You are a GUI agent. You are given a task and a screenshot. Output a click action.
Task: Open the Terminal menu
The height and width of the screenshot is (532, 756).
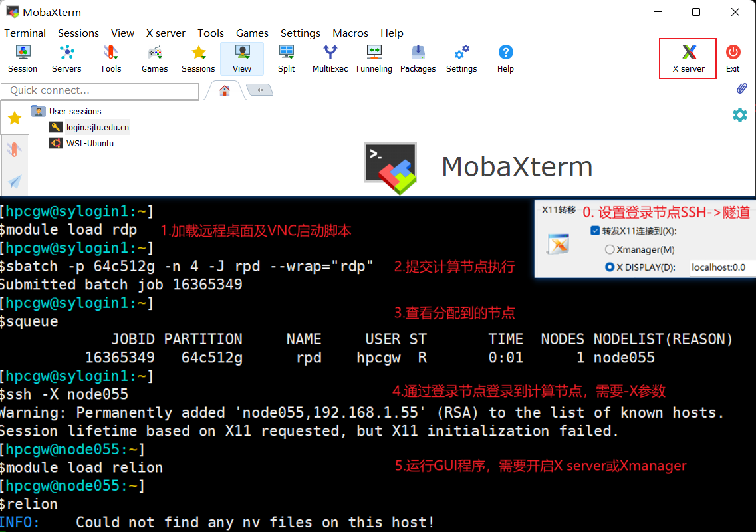pyautogui.click(x=25, y=33)
